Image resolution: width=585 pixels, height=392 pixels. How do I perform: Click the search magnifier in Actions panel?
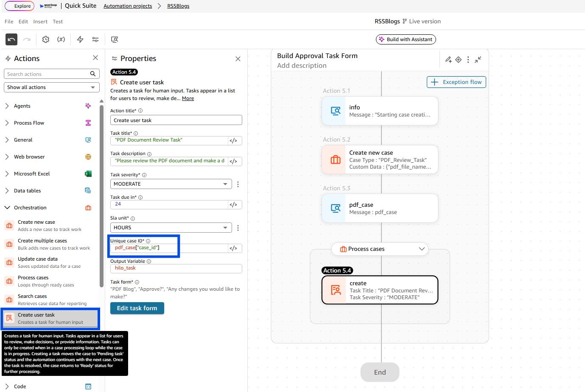[93, 74]
